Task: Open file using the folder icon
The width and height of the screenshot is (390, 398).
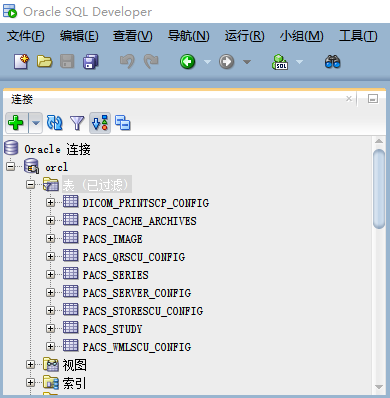Action: pyautogui.click(x=44, y=62)
